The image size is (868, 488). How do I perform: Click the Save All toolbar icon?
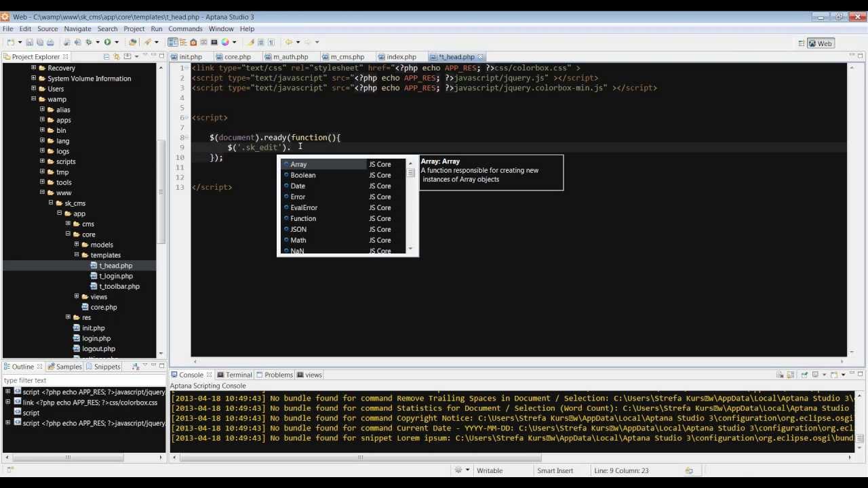coord(40,42)
